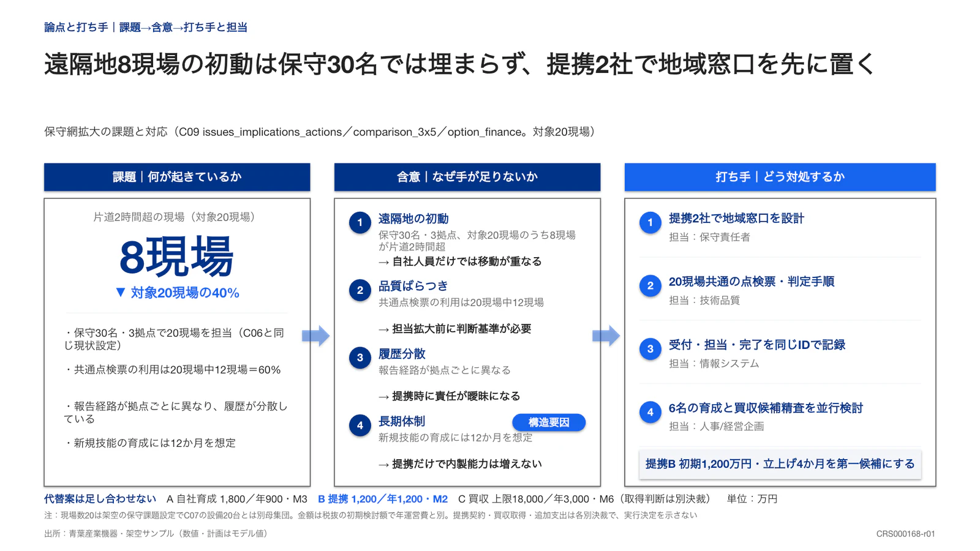Click number 3 circle beside 受付・担当・完了

pyautogui.click(x=650, y=349)
